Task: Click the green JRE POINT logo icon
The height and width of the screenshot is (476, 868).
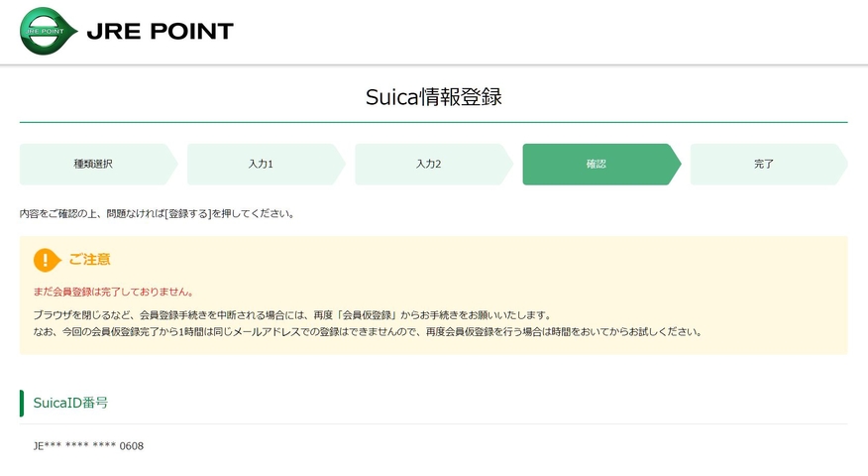Action: point(49,31)
